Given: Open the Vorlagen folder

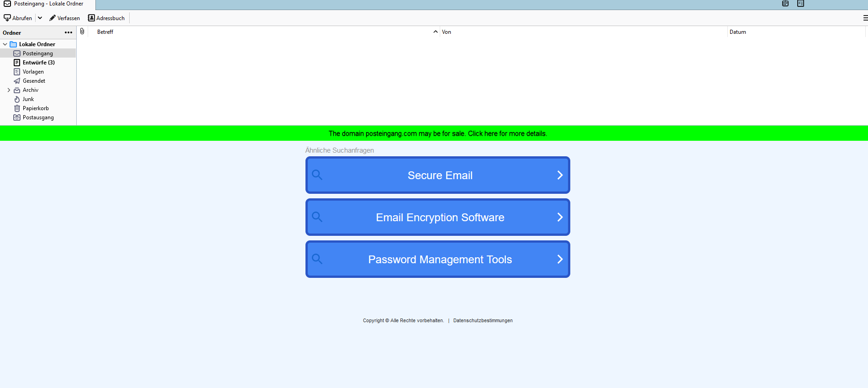Looking at the screenshot, I should point(38,72).
